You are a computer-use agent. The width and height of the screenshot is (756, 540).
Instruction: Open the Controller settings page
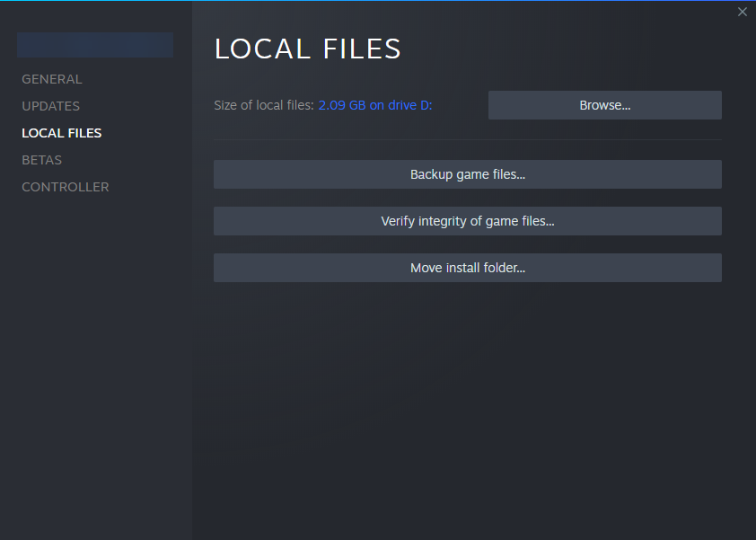[x=65, y=187]
